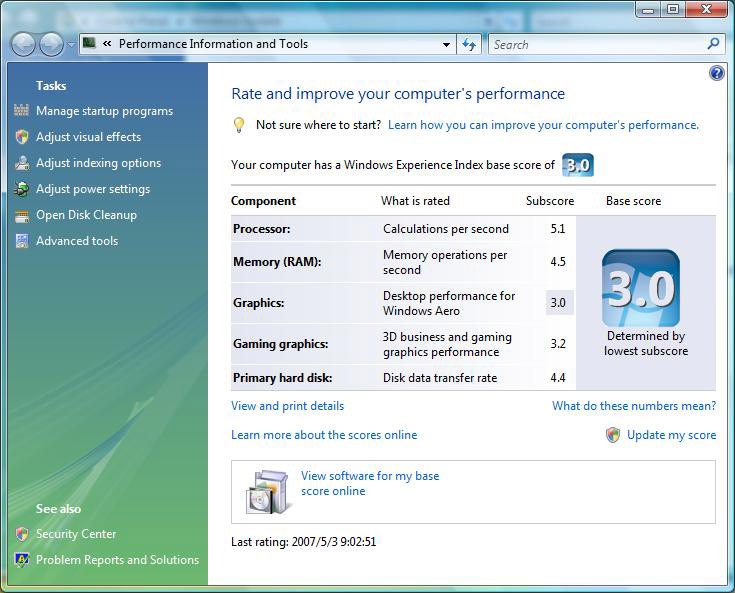Open 'View and print details' link

(x=287, y=406)
